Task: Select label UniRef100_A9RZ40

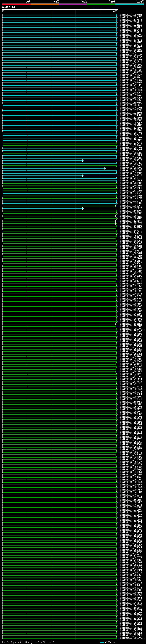Action: click(131, 77)
